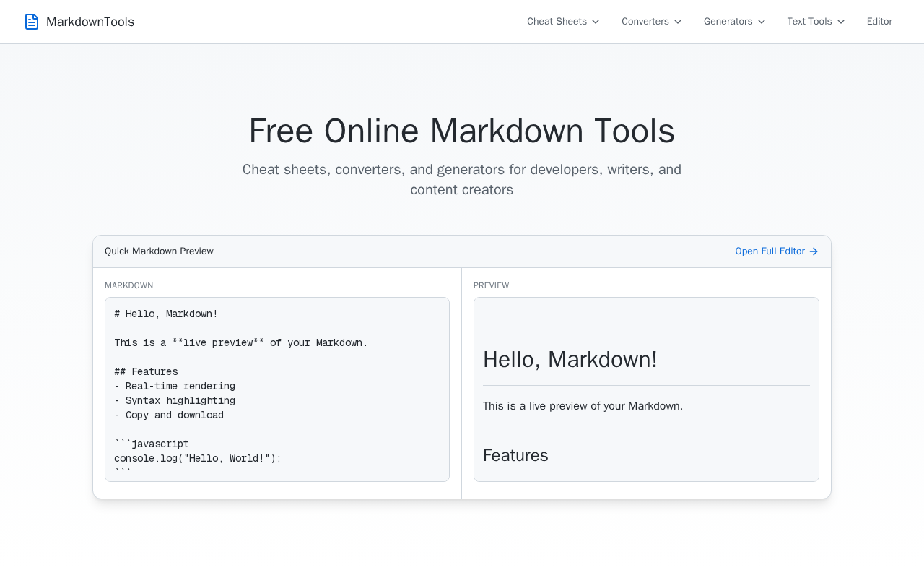
Task: Expand the Converters dropdown arrow
Action: click(x=678, y=22)
